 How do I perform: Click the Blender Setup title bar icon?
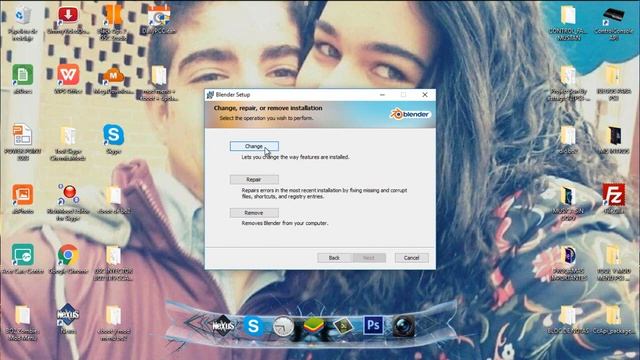(x=211, y=95)
